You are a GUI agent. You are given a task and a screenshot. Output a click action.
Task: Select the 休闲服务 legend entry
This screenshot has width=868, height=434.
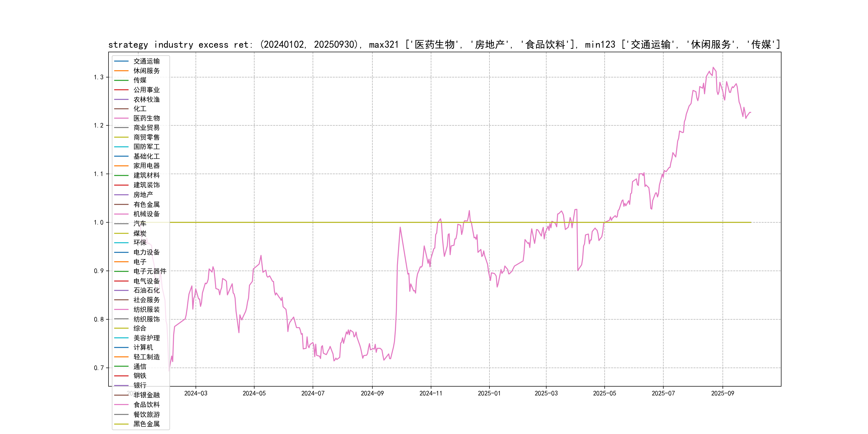tap(146, 71)
